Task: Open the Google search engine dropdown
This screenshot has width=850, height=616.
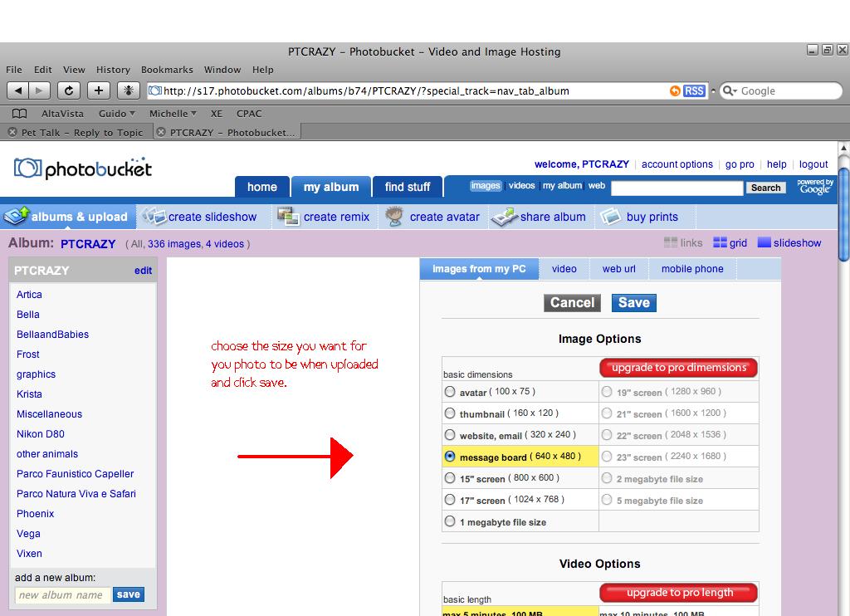Action: pyautogui.click(x=730, y=91)
